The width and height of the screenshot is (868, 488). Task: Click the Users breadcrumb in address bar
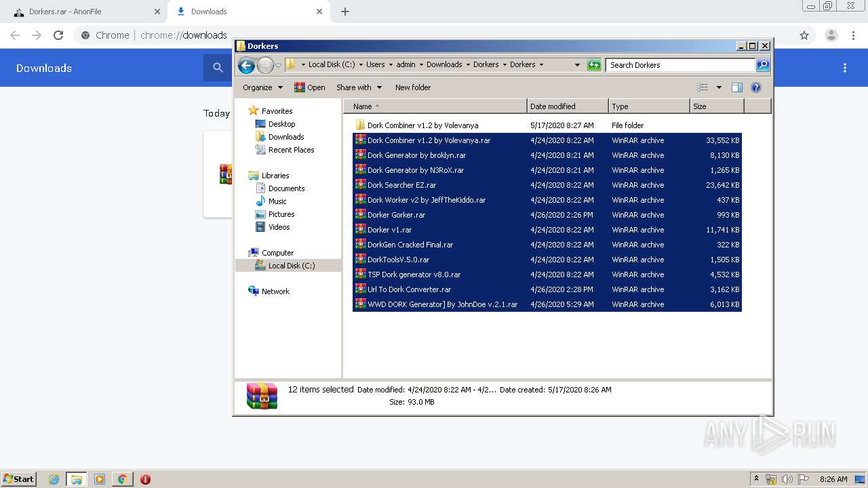[375, 65]
